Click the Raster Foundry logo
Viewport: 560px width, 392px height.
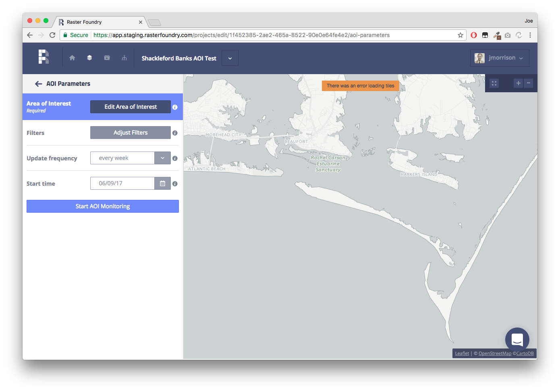click(x=43, y=57)
